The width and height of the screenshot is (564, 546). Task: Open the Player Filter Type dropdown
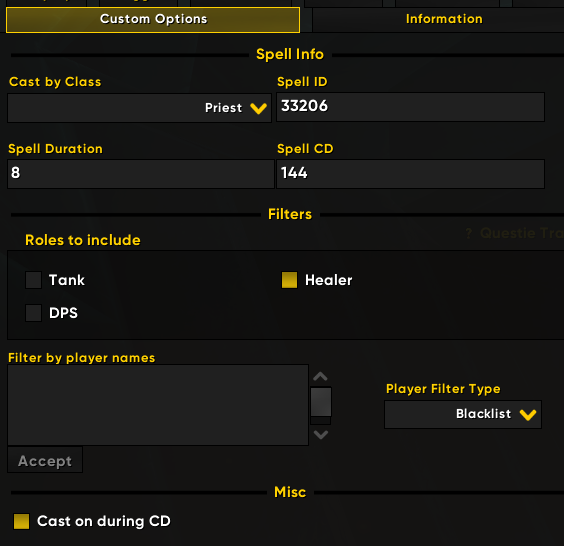(463, 414)
